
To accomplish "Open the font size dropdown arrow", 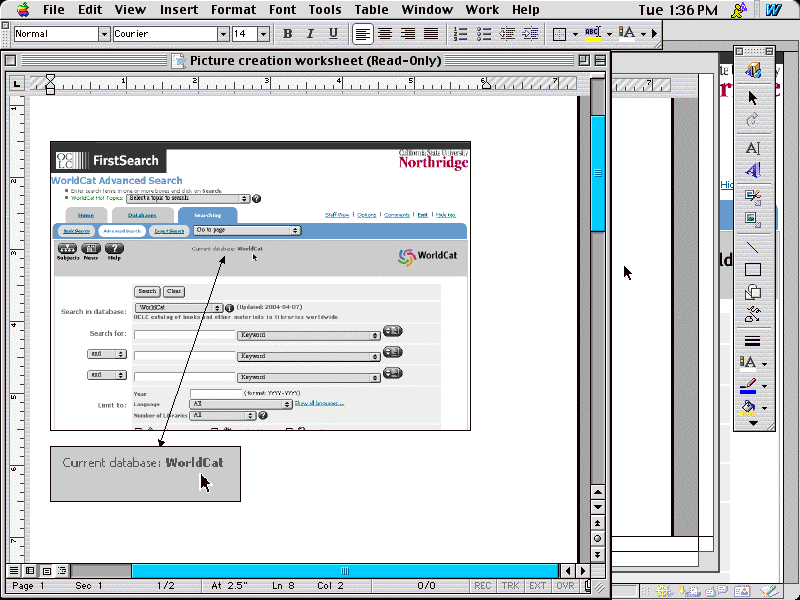I will coord(263,34).
